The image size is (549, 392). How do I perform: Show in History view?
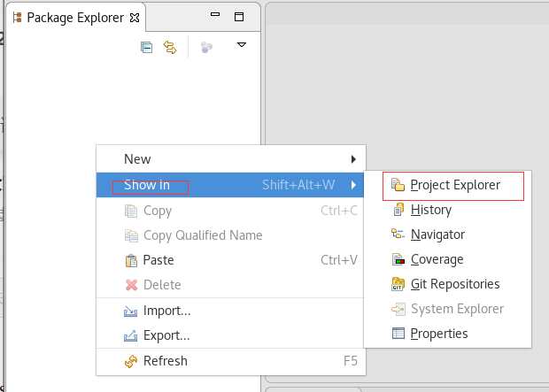coord(447,210)
